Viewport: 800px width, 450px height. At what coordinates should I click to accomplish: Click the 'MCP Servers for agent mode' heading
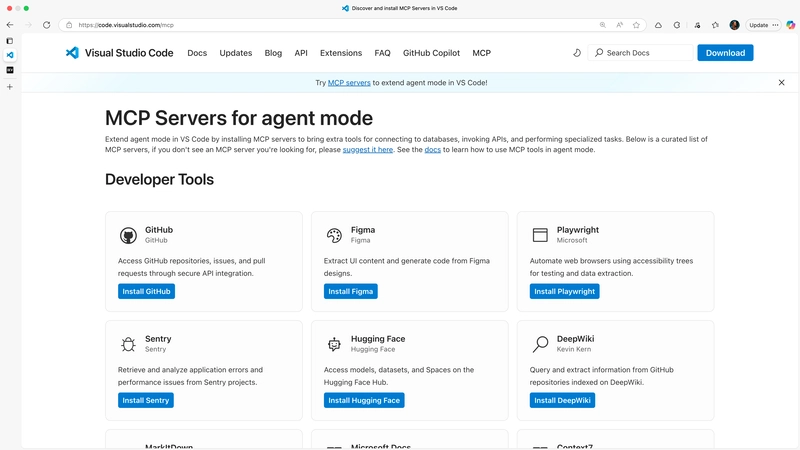pyautogui.click(x=239, y=118)
